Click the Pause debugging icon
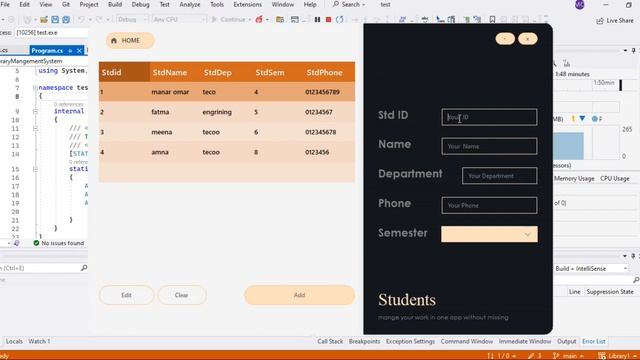This screenshot has width=640, height=360. pos(317,20)
